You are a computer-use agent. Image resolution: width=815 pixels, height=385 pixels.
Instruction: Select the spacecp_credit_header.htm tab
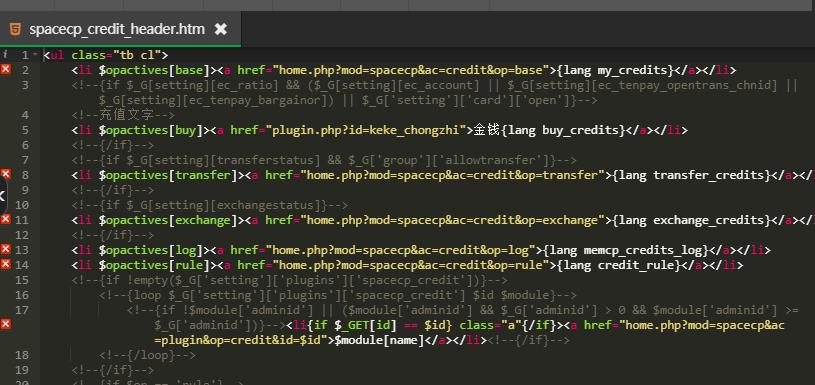pos(120,29)
